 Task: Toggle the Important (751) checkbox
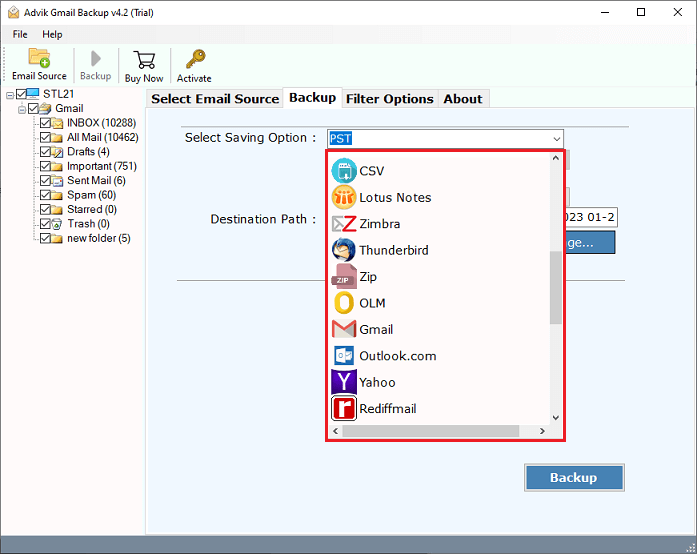pos(45,166)
